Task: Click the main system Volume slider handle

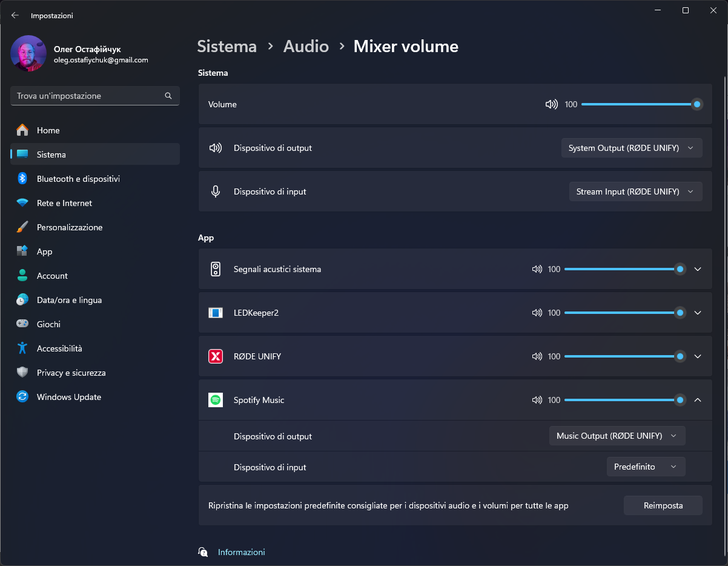Action: [x=697, y=104]
